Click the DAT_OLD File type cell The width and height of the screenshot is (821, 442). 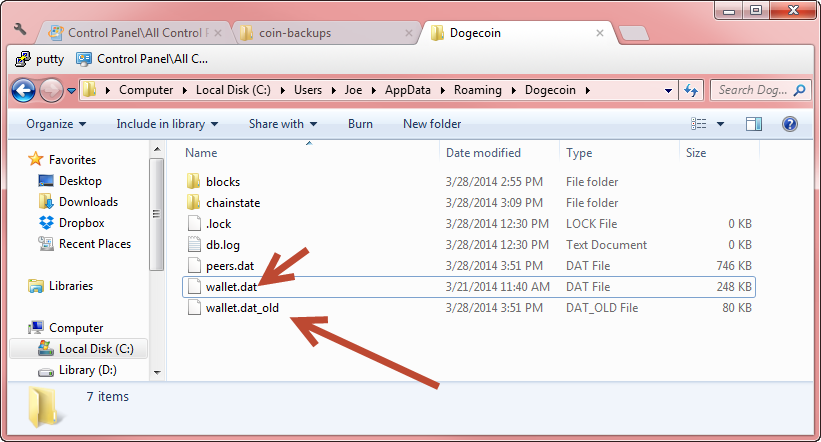602,307
